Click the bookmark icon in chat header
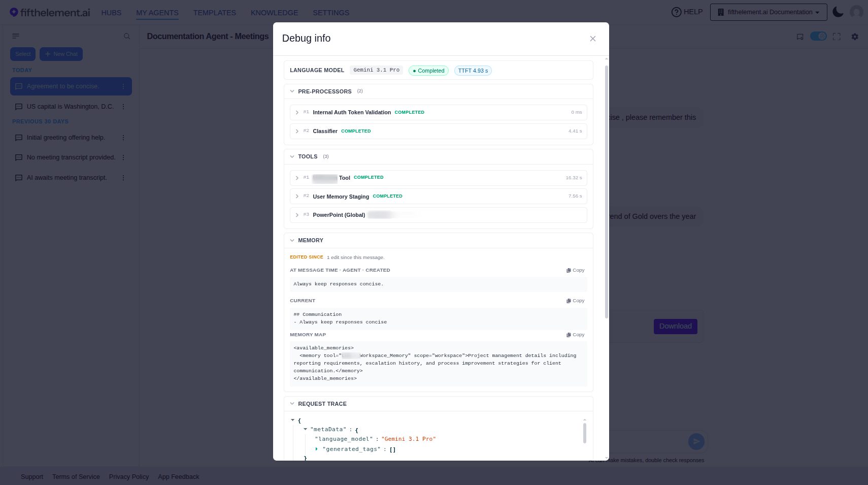The image size is (868, 485). [x=800, y=37]
